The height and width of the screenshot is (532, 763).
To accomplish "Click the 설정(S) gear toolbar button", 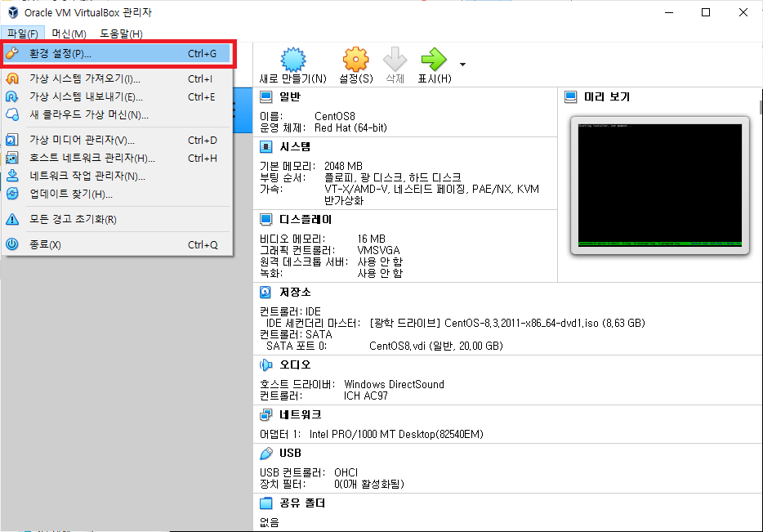I will point(355,65).
